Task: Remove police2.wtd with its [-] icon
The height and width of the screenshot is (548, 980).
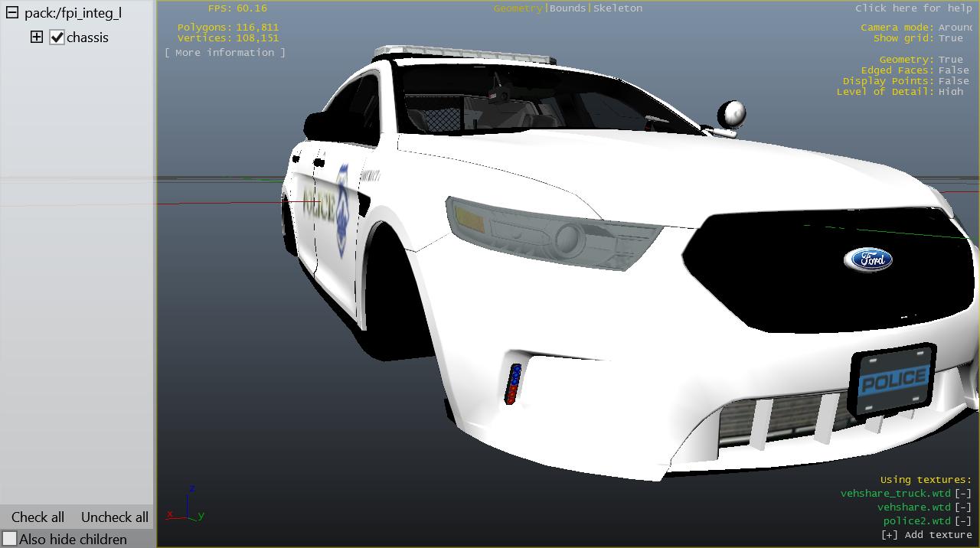Action: [962, 521]
